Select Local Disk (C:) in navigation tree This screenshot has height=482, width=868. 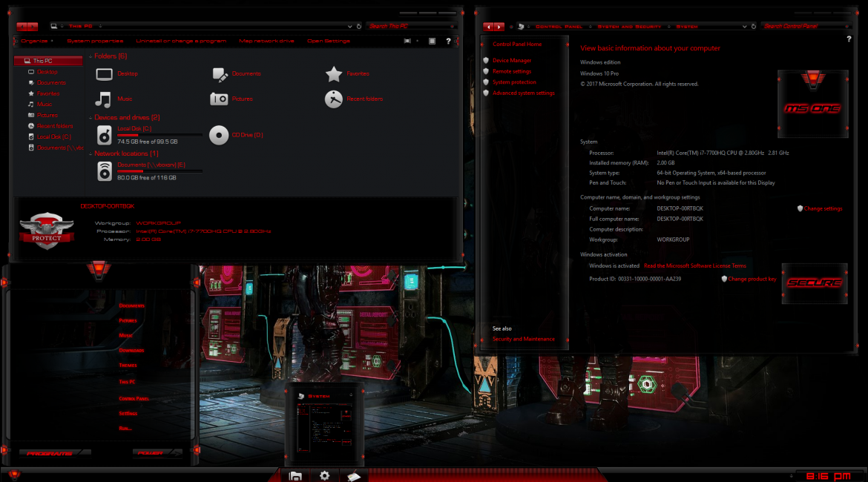tap(53, 136)
